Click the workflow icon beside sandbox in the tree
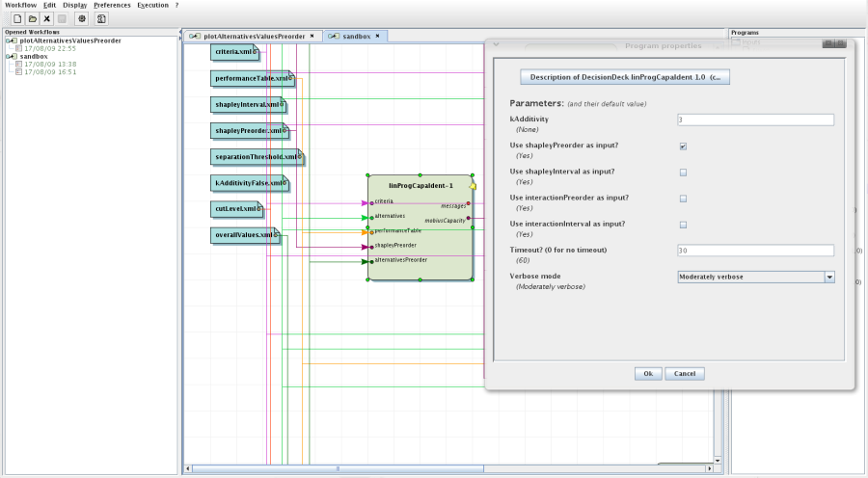The width and height of the screenshot is (868, 478). (14, 57)
